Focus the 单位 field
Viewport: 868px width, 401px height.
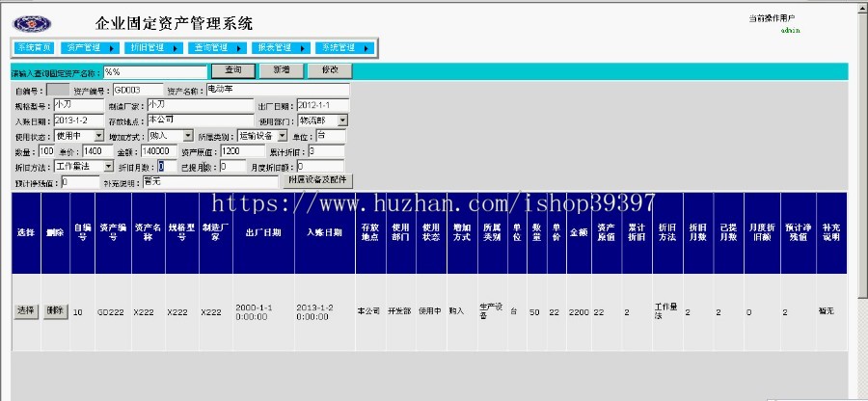[331, 136]
